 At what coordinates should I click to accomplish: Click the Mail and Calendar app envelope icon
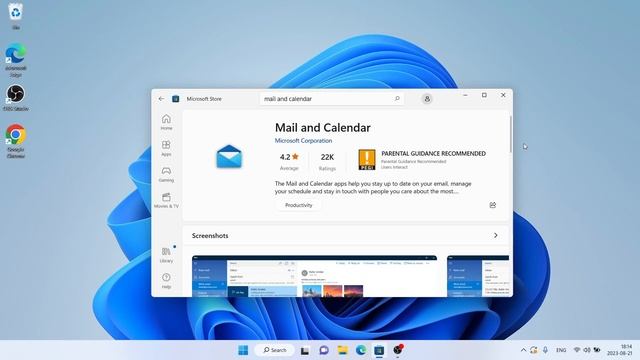[x=229, y=156]
